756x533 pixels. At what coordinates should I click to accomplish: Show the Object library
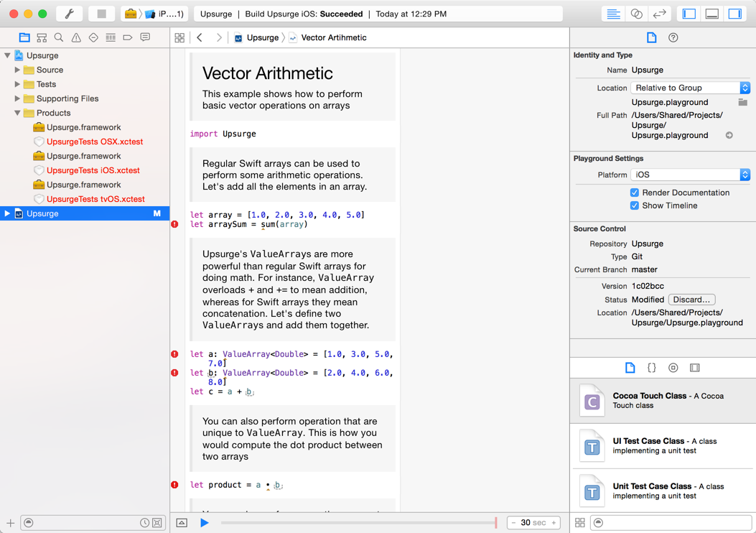(673, 368)
